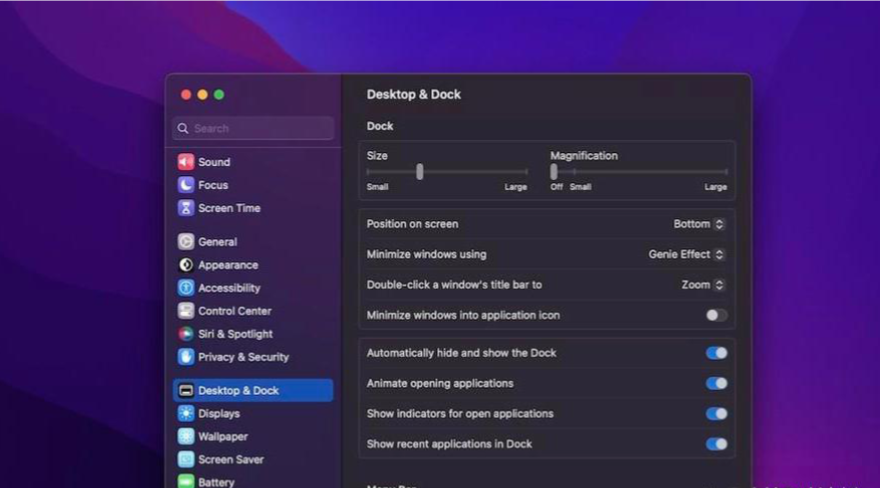
Task: Click the Privacy & Security hand icon
Action: click(x=186, y=357)
